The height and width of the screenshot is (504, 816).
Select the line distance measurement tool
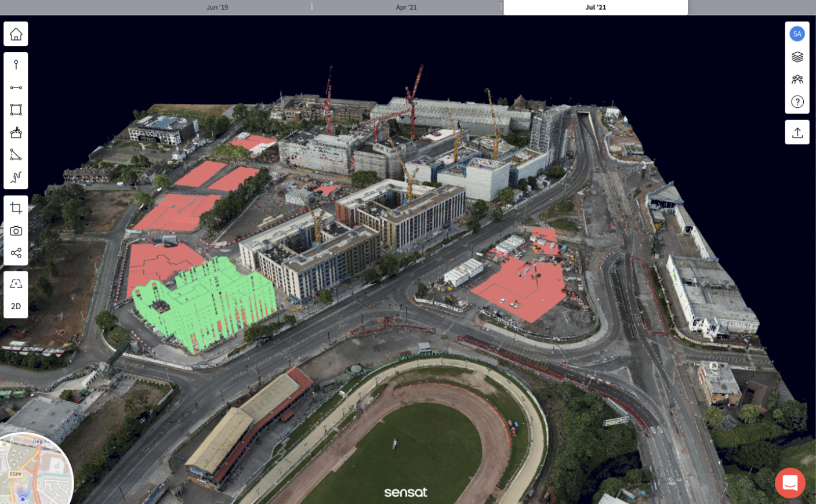tap(16, 88)
